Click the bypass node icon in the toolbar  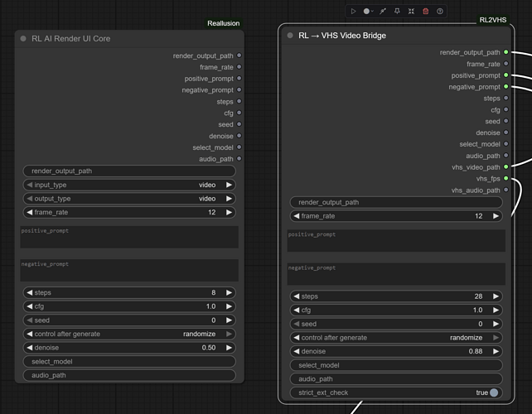click(383, 12)
